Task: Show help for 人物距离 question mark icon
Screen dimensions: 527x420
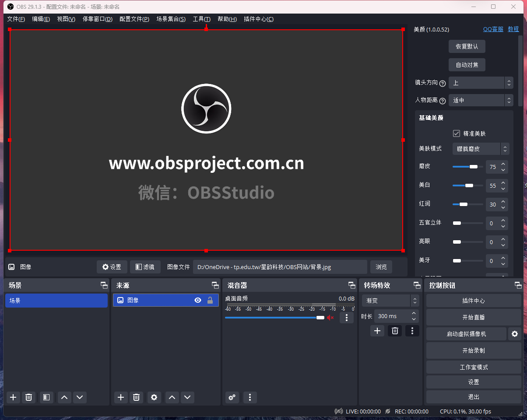Action: tap(443, 101)
